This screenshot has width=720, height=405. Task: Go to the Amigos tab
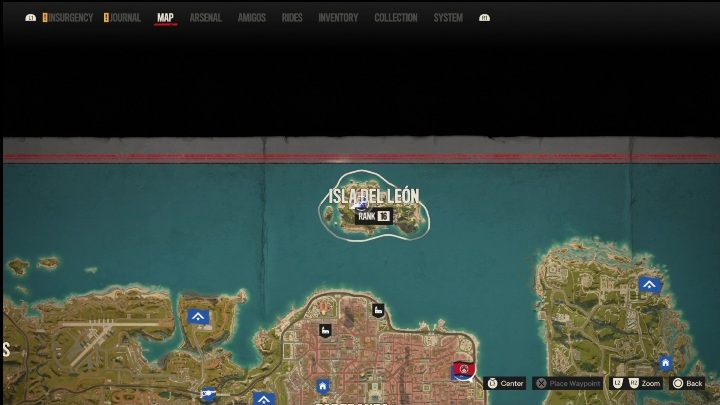click(x=252, y=18)
